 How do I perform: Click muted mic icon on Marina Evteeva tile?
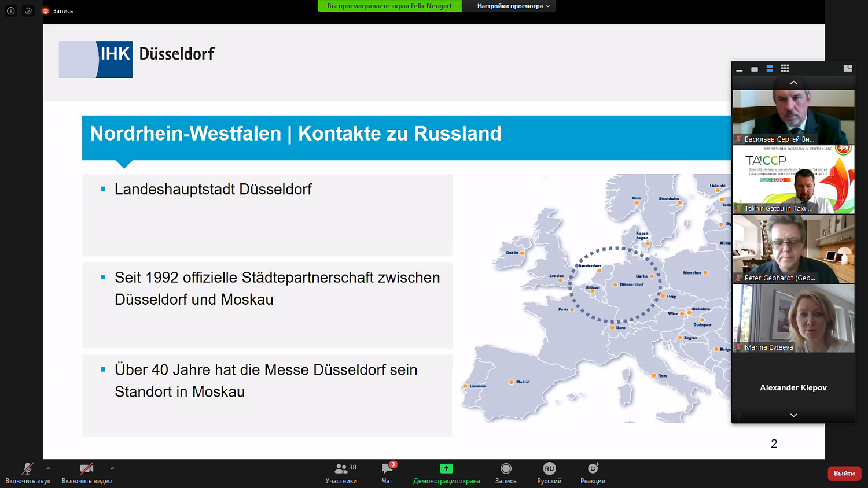click(x=738, y=347)
